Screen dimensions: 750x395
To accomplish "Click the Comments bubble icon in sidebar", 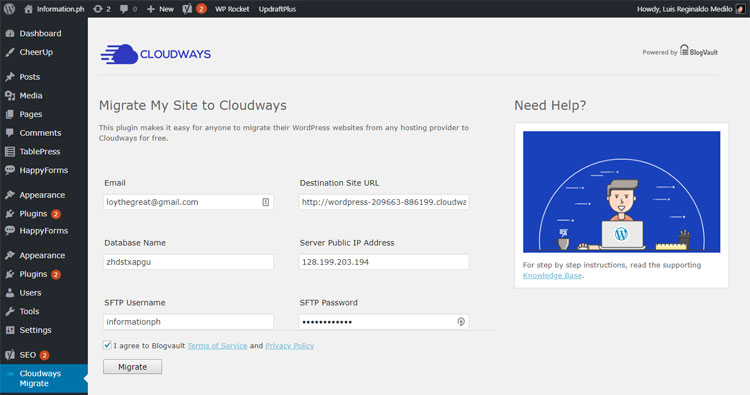I will coord(10,133).
